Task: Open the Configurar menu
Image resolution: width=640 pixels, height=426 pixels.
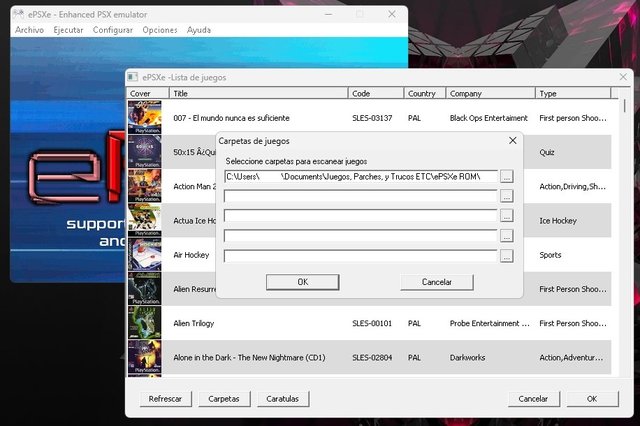Action: pyautogui.click(x=113, y=30)
